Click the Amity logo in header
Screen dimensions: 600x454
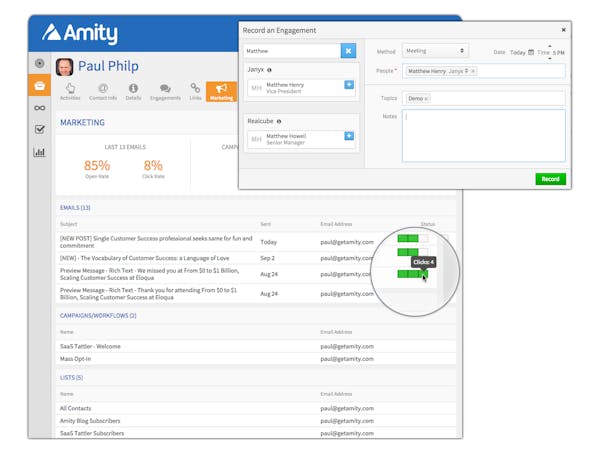pyautogui.click(x=80, y=33)
